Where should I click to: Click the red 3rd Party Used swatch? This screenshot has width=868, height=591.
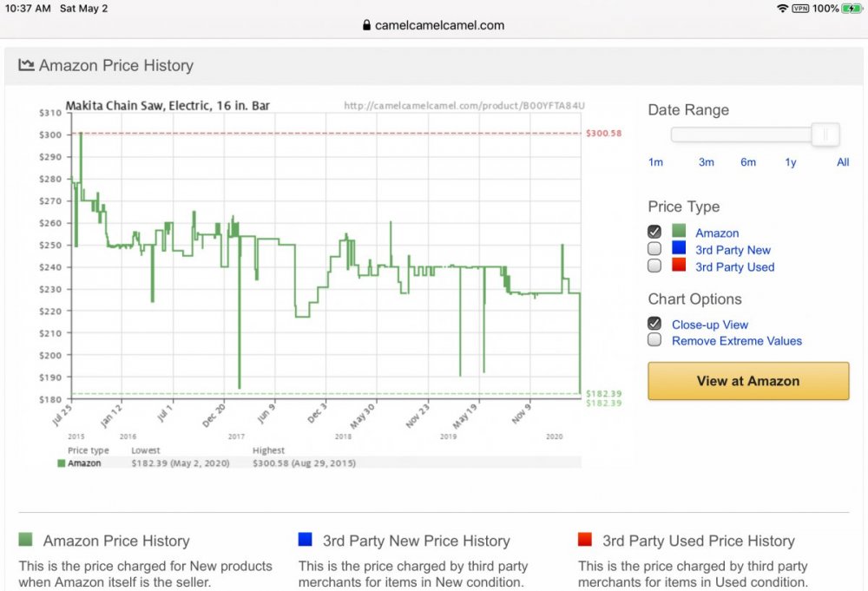679,266
